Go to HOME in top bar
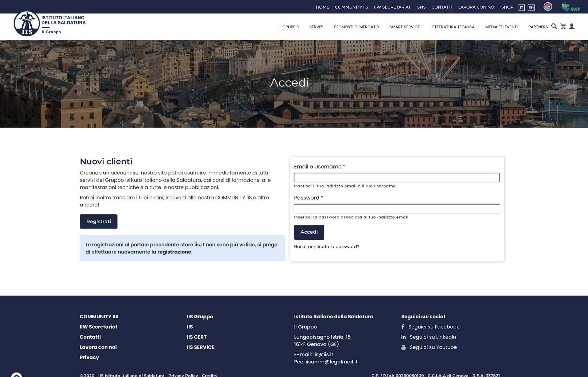This screenshot has height=377, width=588. click(322, 7)
